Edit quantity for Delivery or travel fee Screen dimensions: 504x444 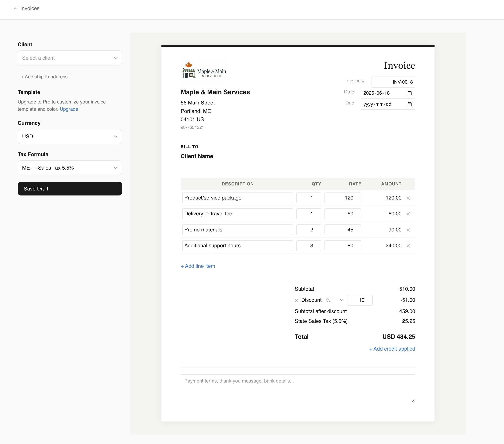pyautogui.click(x=309, y=214)
